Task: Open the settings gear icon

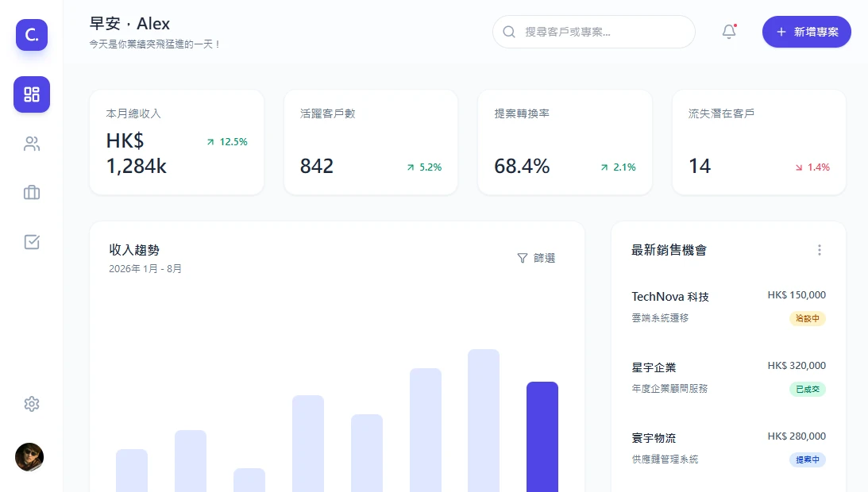Action: pyautogui.click(x=31, y=404)
